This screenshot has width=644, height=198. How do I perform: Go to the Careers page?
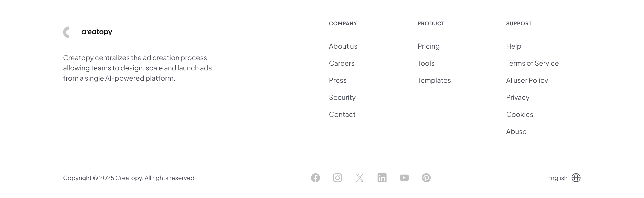click(x=341, y=63)
